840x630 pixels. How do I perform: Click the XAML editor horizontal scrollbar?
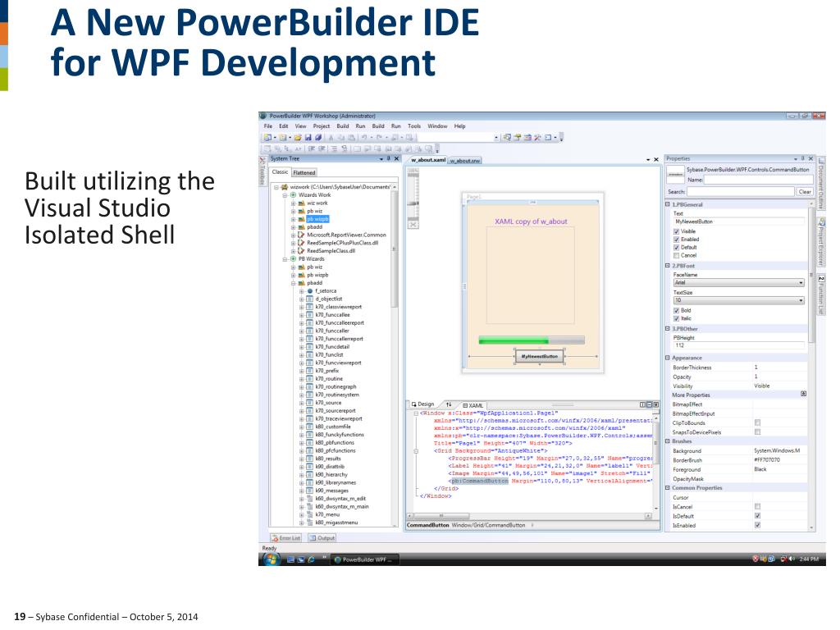click(x=529, y=517)
